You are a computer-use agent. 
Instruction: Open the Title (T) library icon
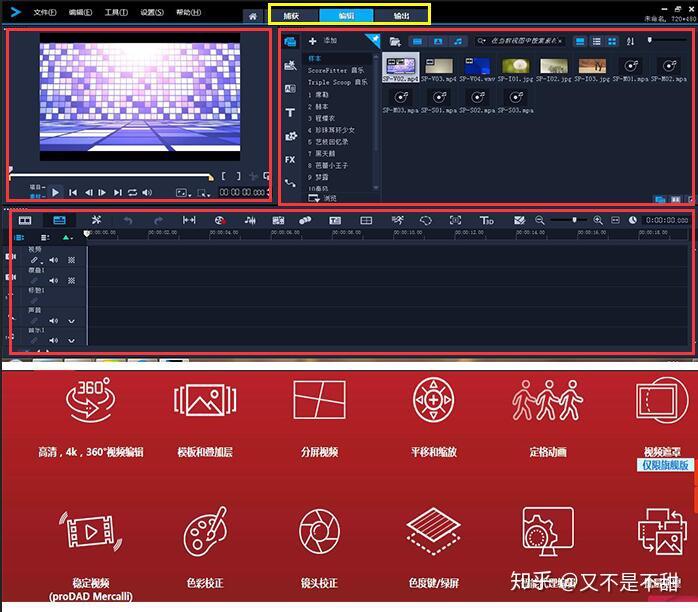[290, 113]
